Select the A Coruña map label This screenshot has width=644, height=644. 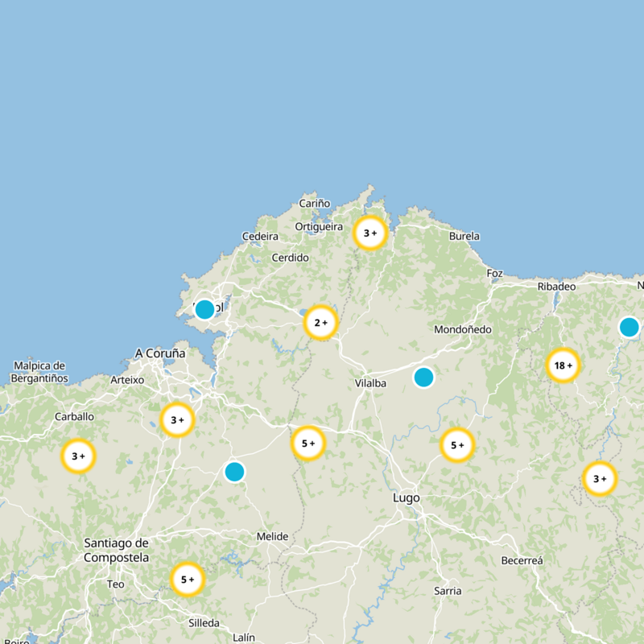click(x=159, y=353)
